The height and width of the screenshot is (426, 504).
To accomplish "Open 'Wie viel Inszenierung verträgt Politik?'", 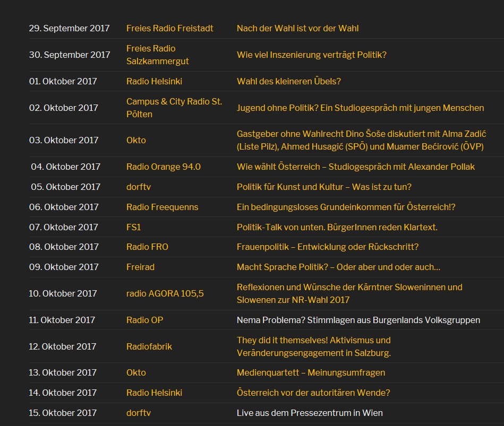I will pyautogui.click(x=311, y=55).
